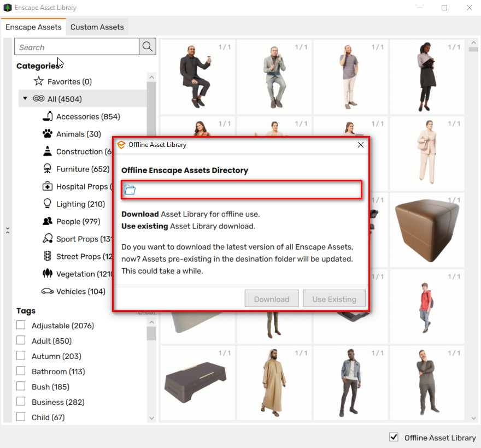Image resolution: width=481 pixels, height=448 pixels.
Task: Uncheck the Offline Asset Library checkbox
Action: [394, 437]
